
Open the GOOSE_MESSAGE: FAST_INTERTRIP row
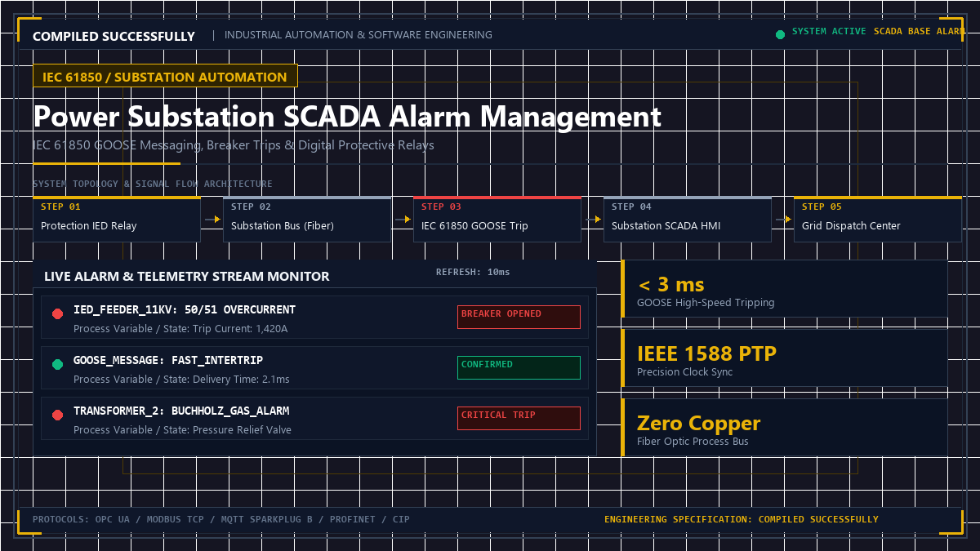(314, 368)
